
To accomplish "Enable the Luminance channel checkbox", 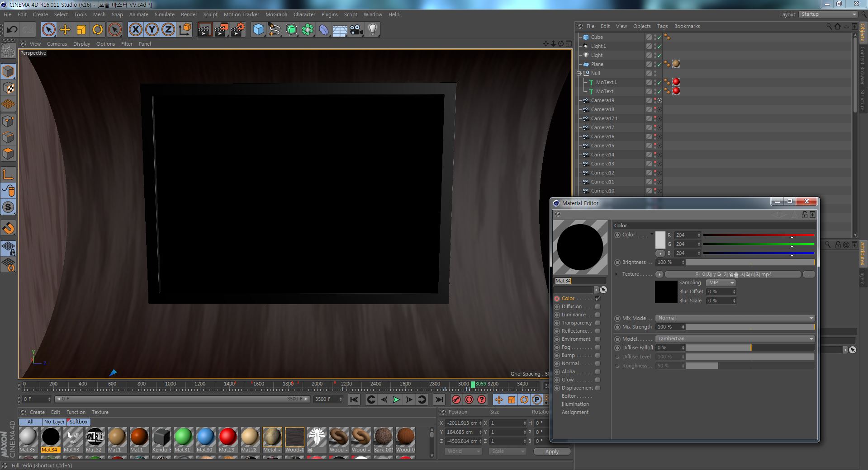I will 598,315.
